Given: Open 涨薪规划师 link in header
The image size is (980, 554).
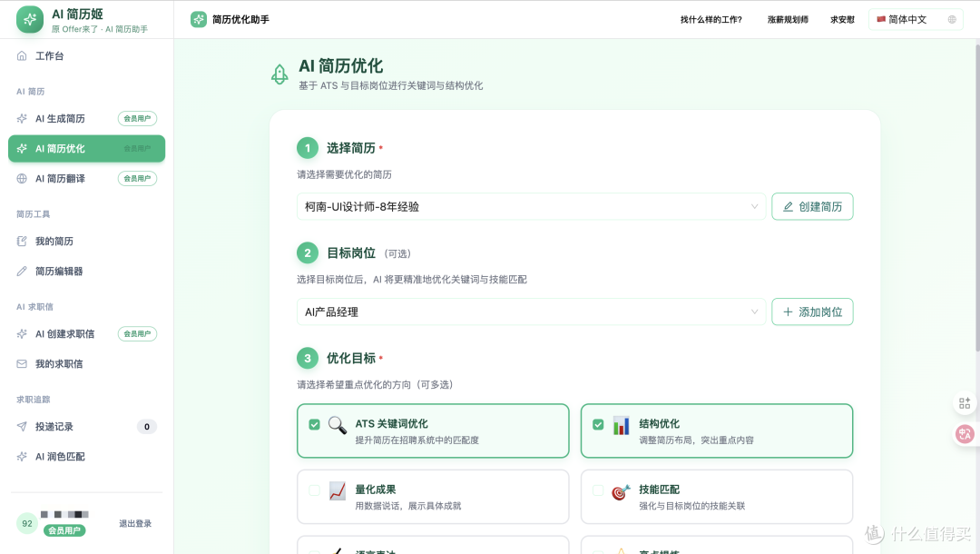Looking at the screenshot, I should point(788,19).
